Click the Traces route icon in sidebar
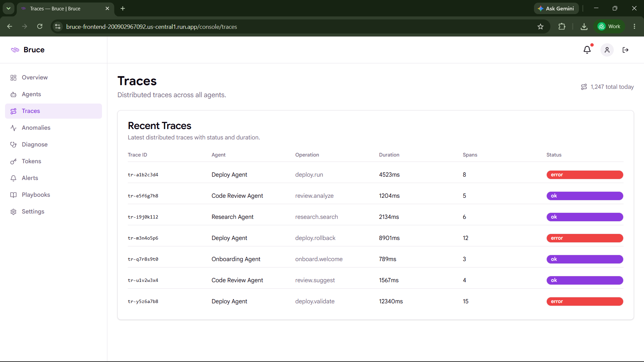The height and width of the screenshot is (362, 644). coord(13,111)
